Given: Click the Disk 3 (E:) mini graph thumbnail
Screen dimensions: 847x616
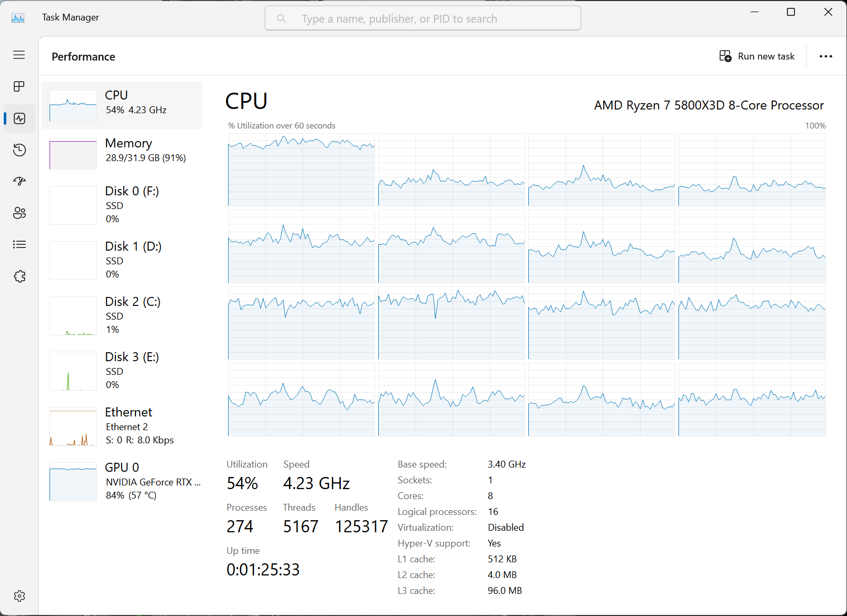Looking at the screenshot, I should [73, 371].
